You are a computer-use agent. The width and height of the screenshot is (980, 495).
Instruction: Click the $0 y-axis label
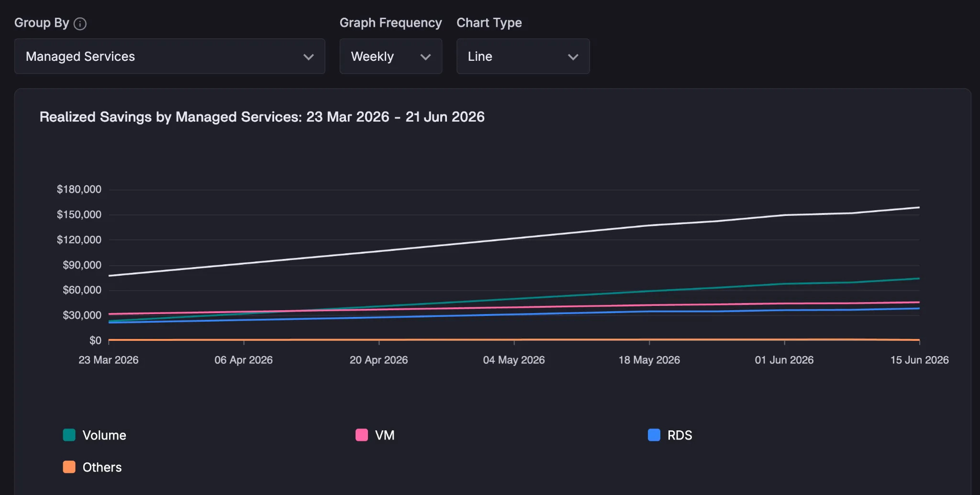95,340
